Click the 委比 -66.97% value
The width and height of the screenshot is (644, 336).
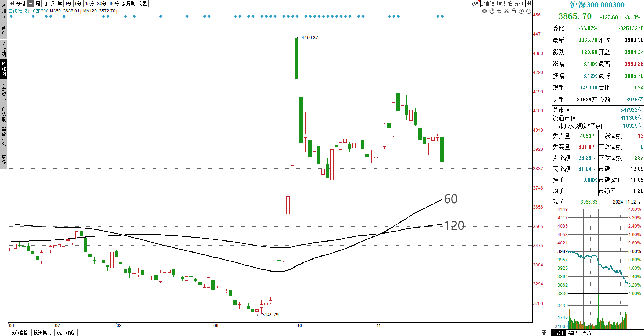coord(588,28)
